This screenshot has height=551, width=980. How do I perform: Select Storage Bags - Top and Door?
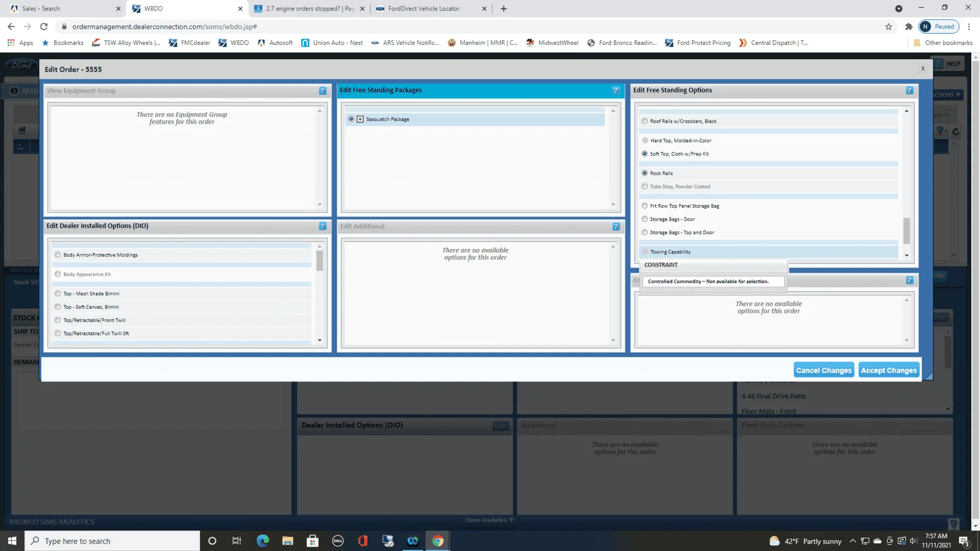645,232
